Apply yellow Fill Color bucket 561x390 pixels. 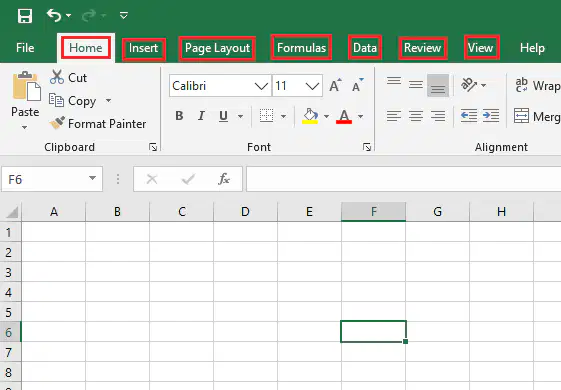tap(310, 116)
